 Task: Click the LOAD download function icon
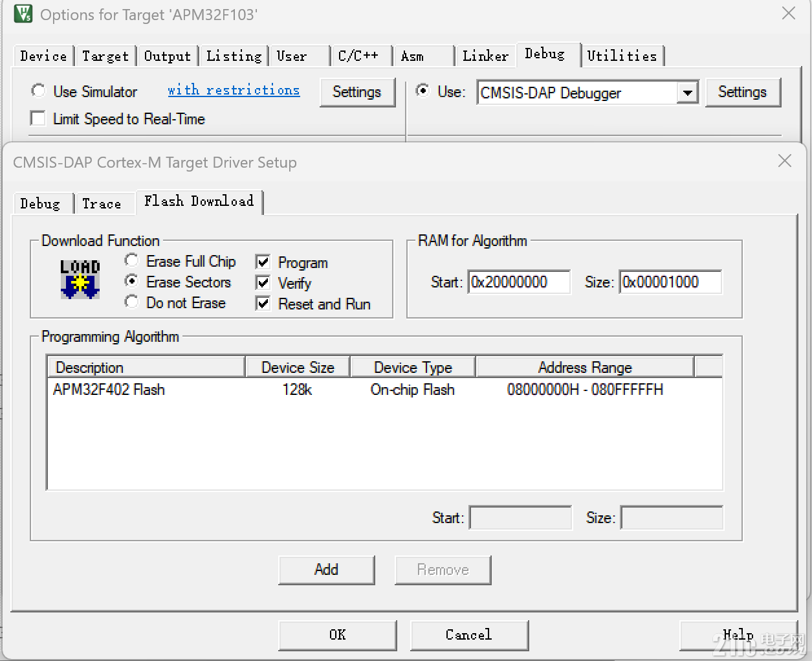pyautogui.click(x=80, y=279)
